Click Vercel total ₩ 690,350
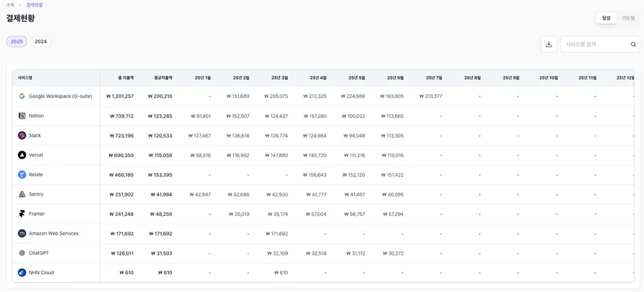Viewport: 644px width, 292px height. tap(121, 155)
